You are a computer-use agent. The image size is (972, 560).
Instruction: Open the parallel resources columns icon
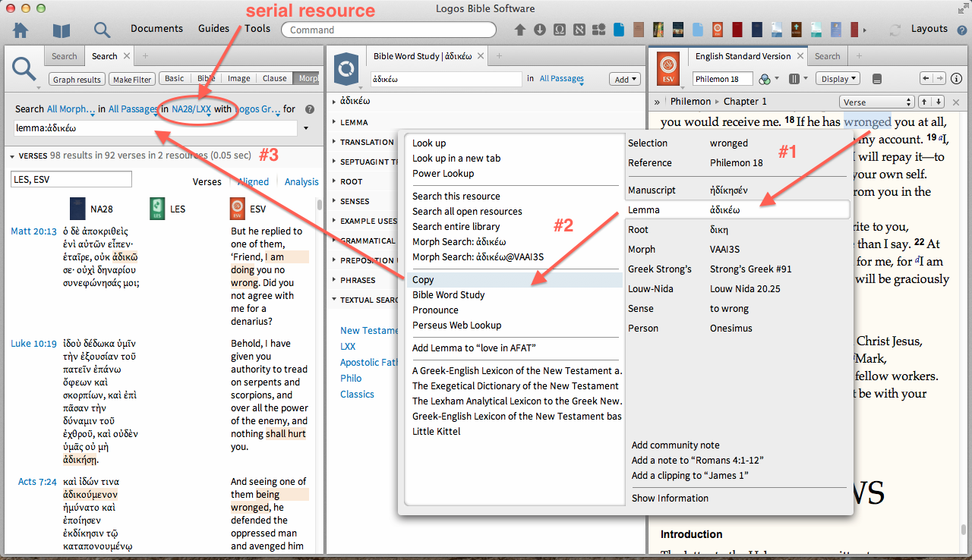pos(795,79)
